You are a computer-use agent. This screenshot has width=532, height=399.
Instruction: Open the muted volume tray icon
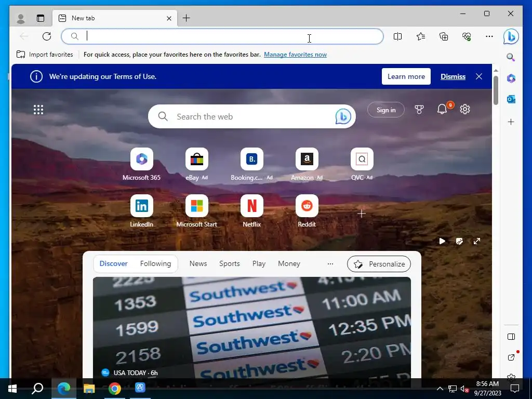point(464,389)
